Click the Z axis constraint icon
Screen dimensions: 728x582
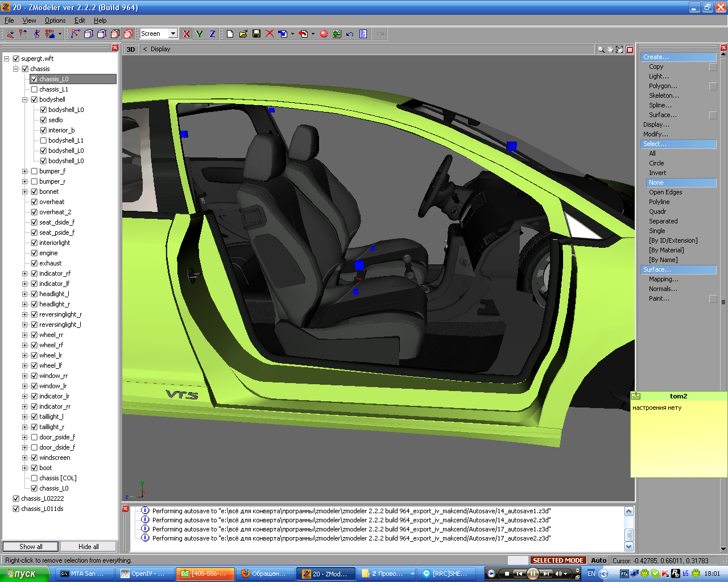pos(212,34)
